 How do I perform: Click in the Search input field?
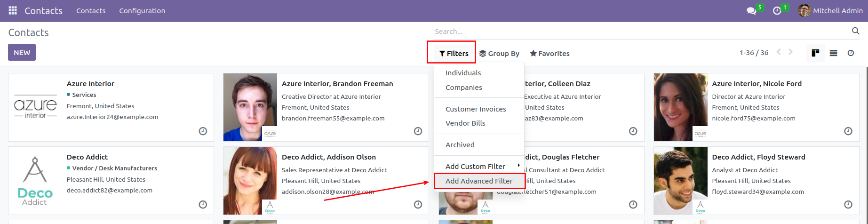(x=640, y=32)
